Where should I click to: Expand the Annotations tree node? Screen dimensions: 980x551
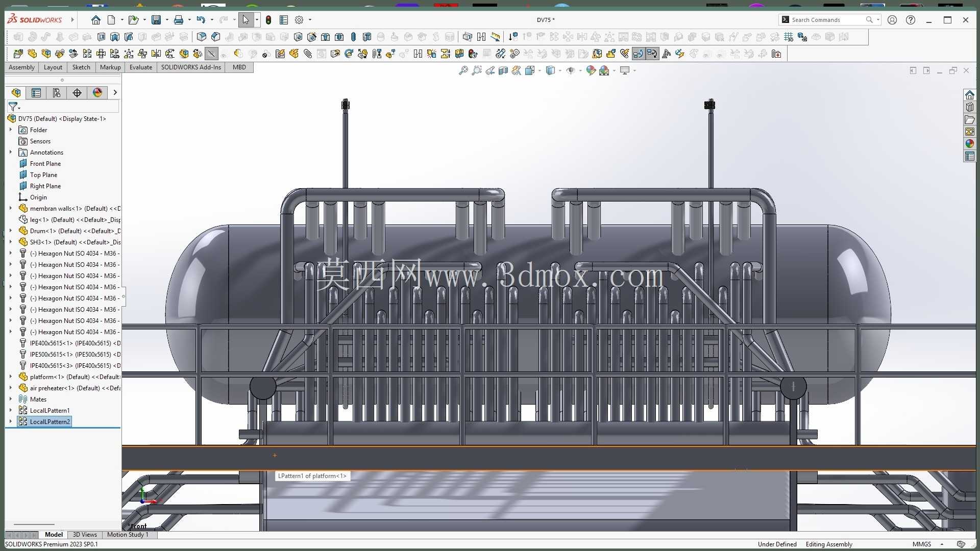click(x=11, y=152)
